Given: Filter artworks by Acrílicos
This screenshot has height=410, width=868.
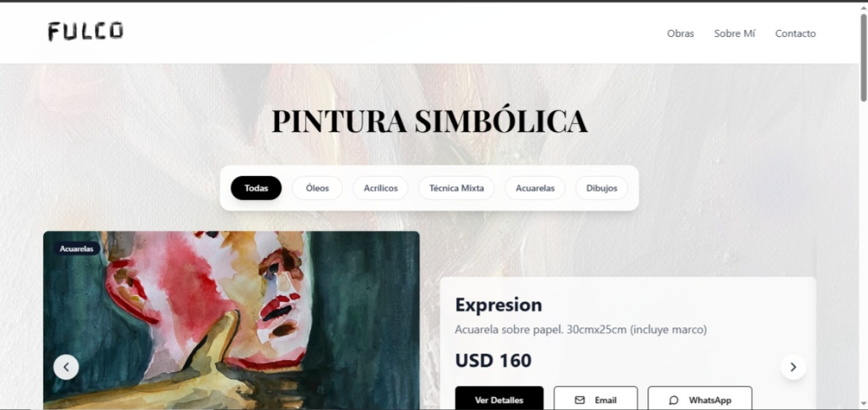Looking at the screenshot, I should click(381, 188).
